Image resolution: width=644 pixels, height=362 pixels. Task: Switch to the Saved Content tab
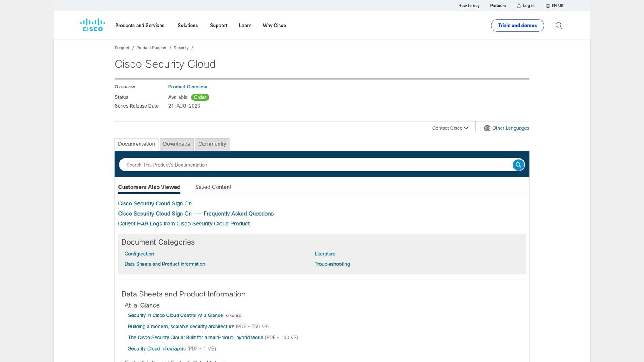(x=213, y=187)
